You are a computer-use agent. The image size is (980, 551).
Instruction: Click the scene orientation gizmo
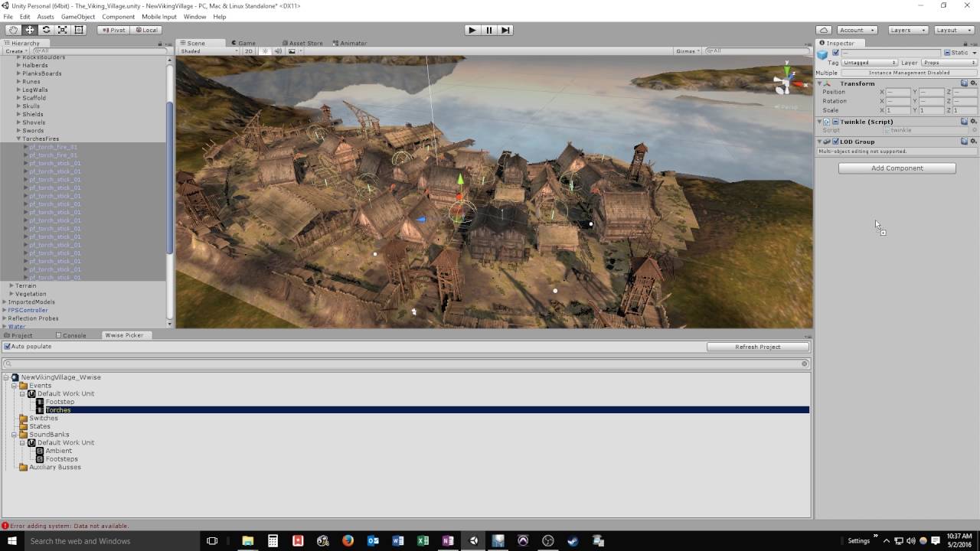pyautogui.click(x=788, y=80)
